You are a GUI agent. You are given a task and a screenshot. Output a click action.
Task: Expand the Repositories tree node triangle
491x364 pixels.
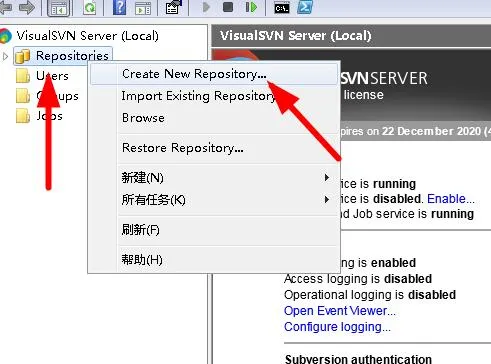5,56
